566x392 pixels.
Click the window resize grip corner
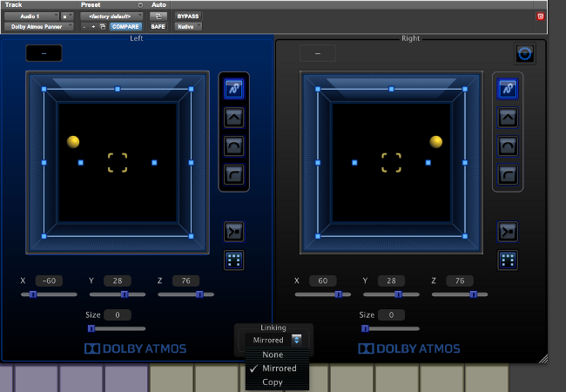(x=543, y=358)
